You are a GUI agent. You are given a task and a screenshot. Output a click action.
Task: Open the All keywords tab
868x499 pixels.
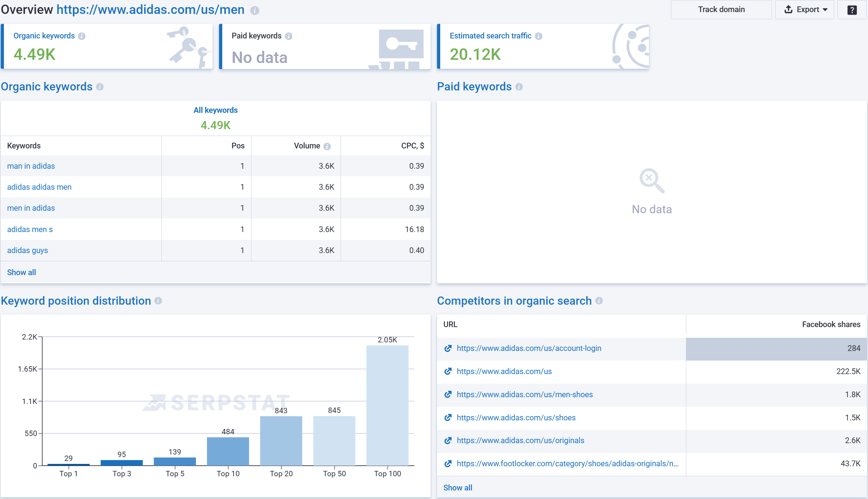pyautogui.click(x=215, y=110)
